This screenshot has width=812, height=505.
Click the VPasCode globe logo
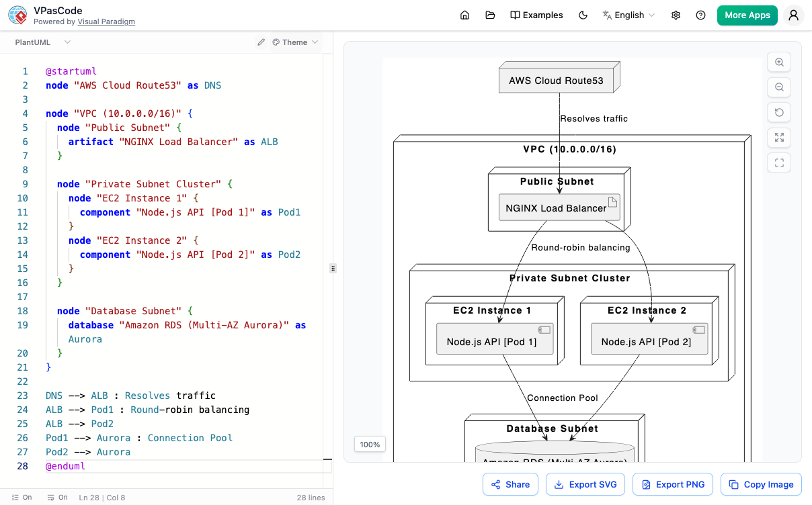pyautogui.click(x=17, y=15)
